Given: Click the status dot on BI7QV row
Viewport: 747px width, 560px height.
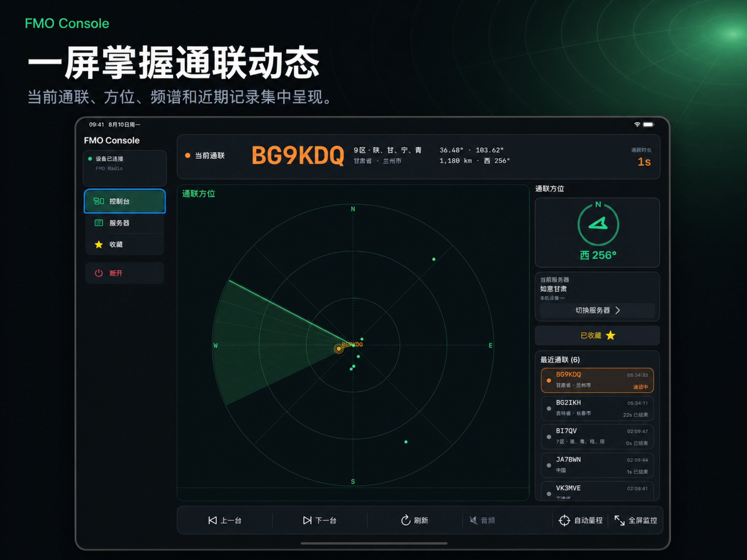Looking at the screenshot, I should (549, 437).
